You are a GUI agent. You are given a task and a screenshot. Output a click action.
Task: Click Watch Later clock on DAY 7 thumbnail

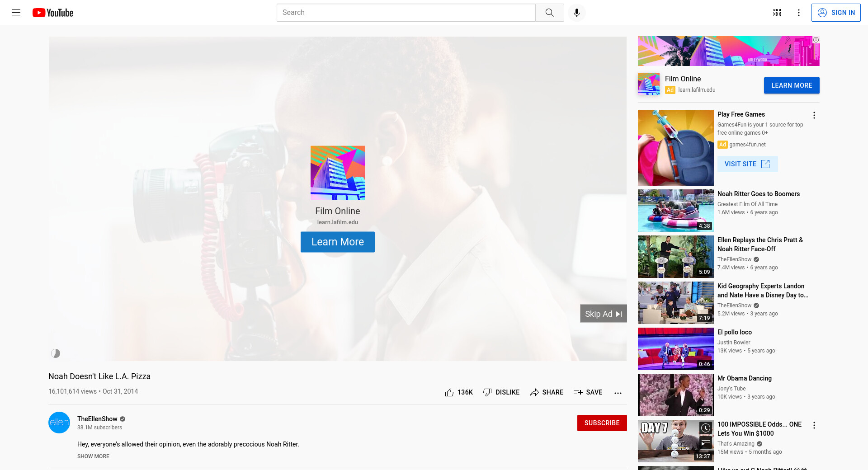(705, 428)
